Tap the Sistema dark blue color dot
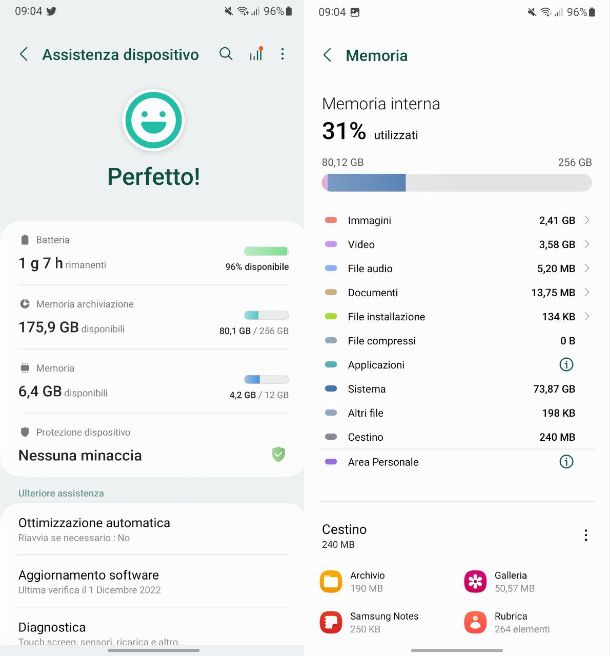 (331, 389)
